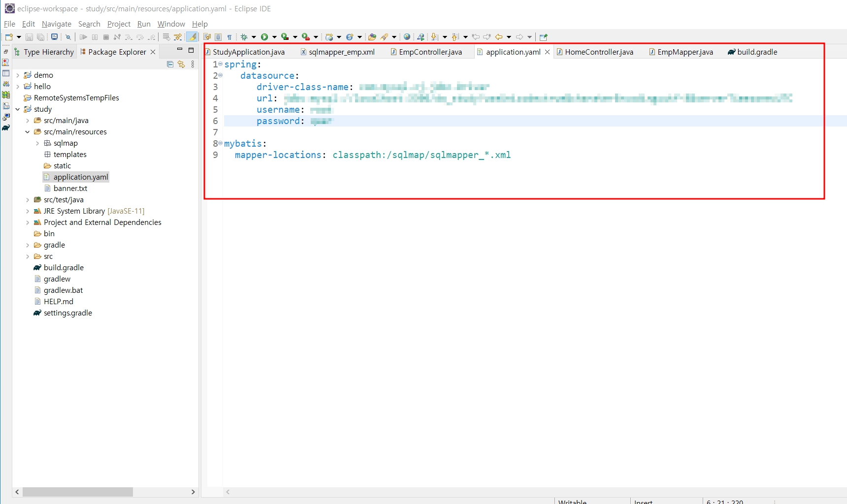Click the Resume debug icon

pyautogui.click(x=83, y=37)
